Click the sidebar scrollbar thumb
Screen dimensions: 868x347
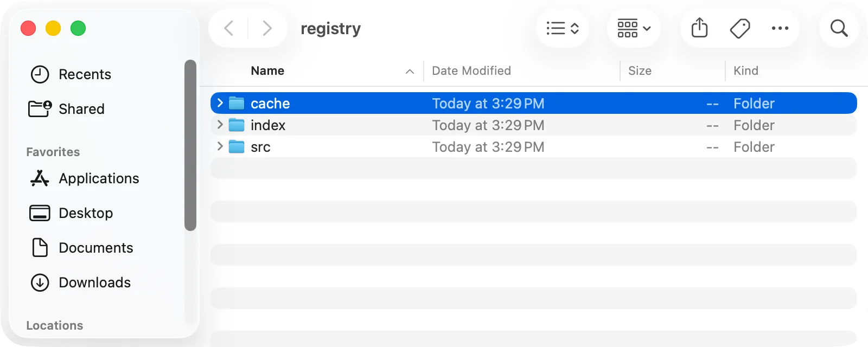click(x=190, y=145)
